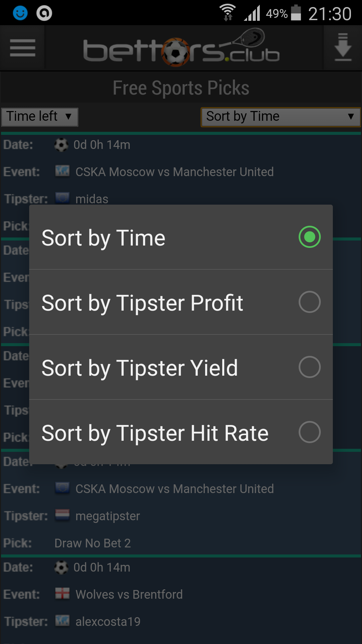362x644 pixels.
Task: Tap the Free Sports Picks heading
Action: pyautogui.click(x=181, y=88)
